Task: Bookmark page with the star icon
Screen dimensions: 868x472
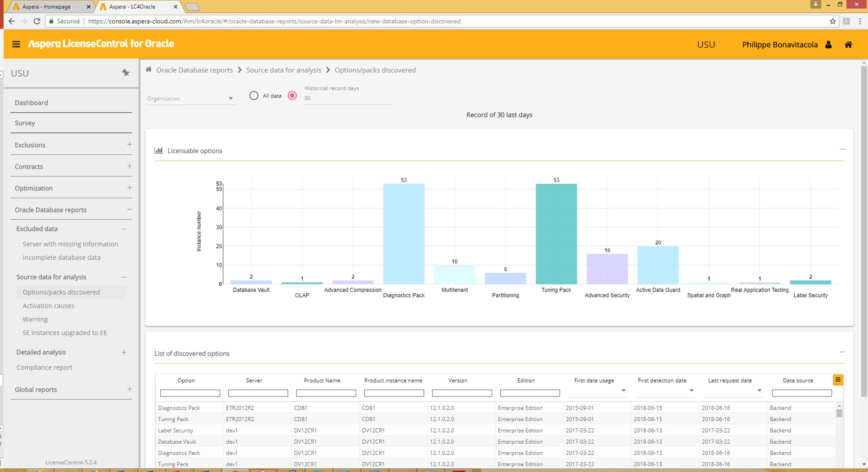Action: [833, 21]
